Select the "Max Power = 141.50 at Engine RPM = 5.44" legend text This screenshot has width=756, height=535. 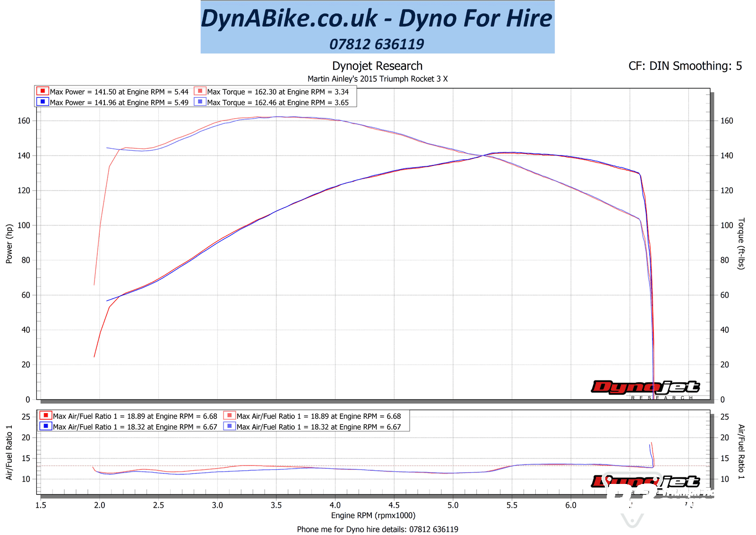pos(119,92)
